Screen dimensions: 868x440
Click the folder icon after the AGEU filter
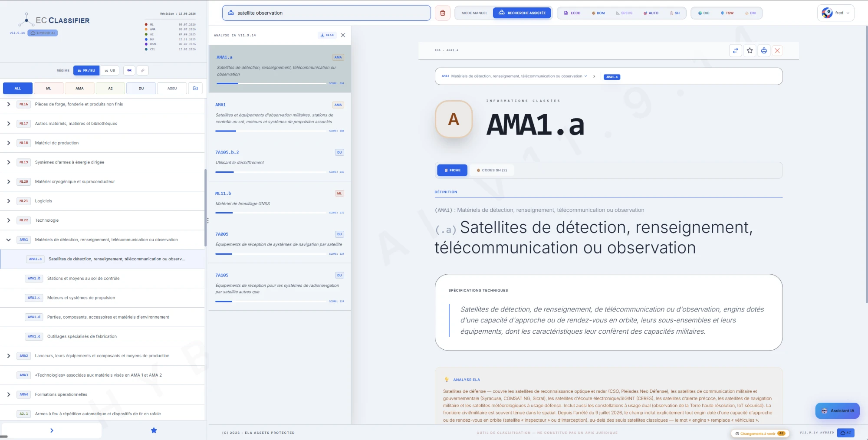195,89
